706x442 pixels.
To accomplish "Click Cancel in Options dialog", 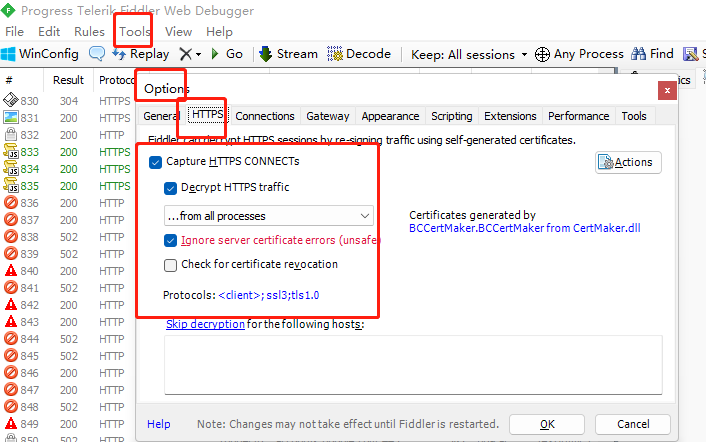I will click(633, 424).
